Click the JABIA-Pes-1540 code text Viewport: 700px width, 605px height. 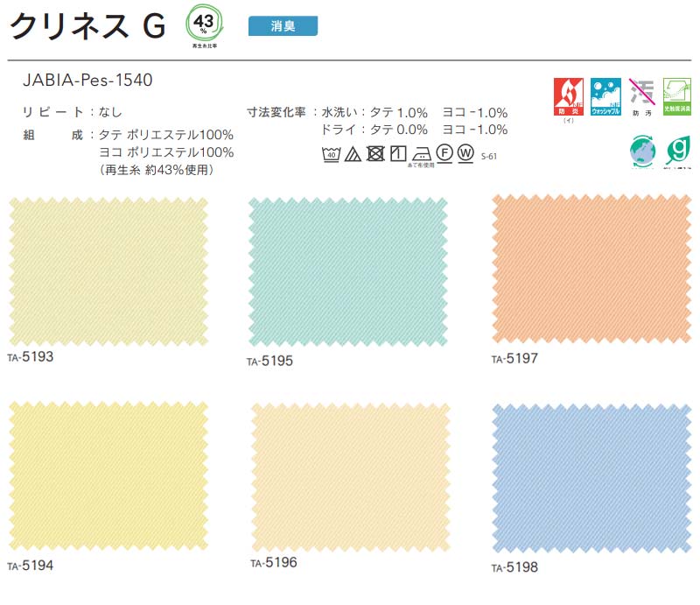[x=88, y=81]
